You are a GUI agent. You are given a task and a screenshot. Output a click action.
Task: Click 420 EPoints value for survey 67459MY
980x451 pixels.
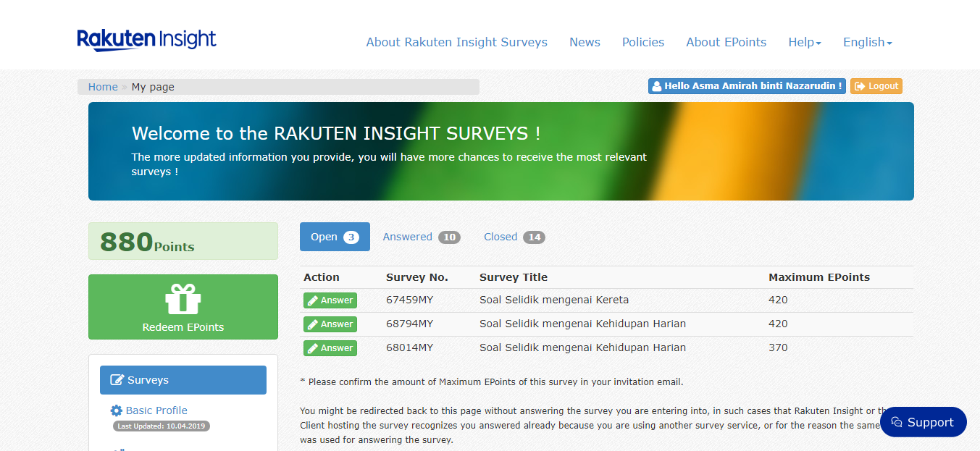coord(778,300)
